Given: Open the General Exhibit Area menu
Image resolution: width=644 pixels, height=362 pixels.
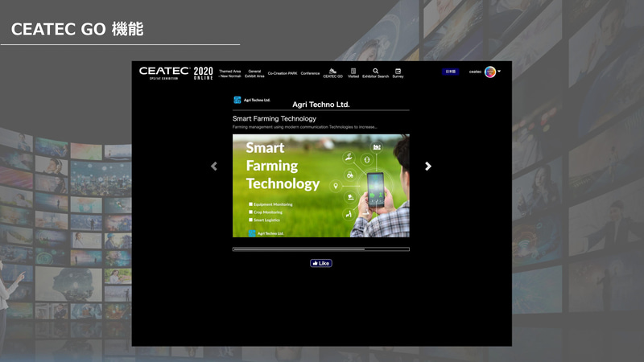Looking at the screenshot, I should click(x=254, y=73).
